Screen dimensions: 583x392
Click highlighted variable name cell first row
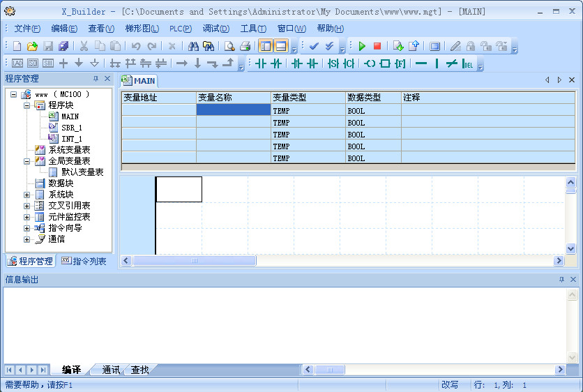(x=234, y=110)
